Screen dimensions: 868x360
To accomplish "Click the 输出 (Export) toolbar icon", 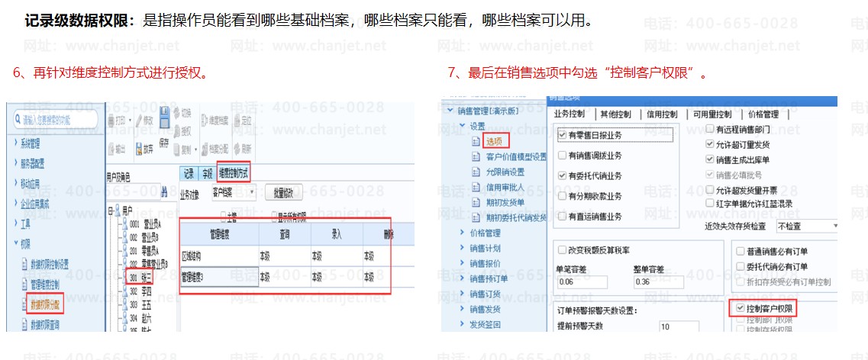I will tap(111, 149).
